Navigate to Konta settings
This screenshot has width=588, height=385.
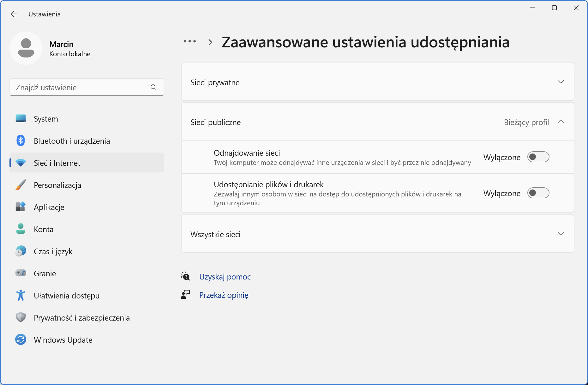(87, 229)
